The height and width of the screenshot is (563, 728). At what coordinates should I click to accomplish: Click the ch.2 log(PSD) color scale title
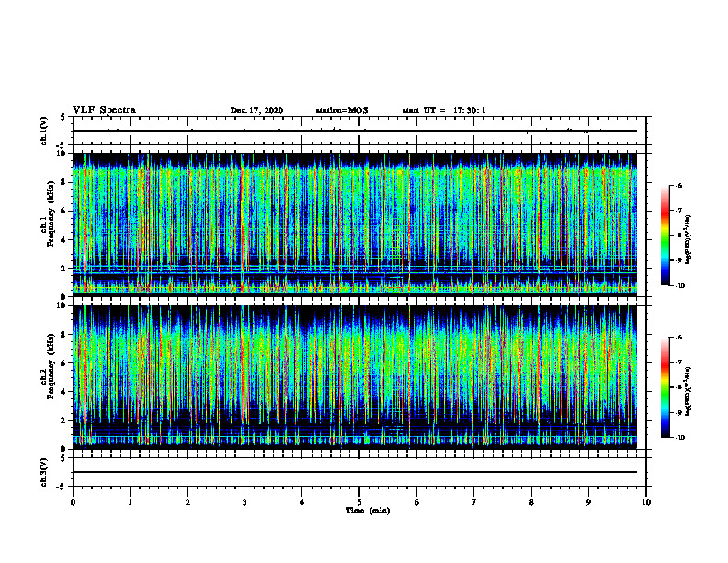tap(688, 392)
